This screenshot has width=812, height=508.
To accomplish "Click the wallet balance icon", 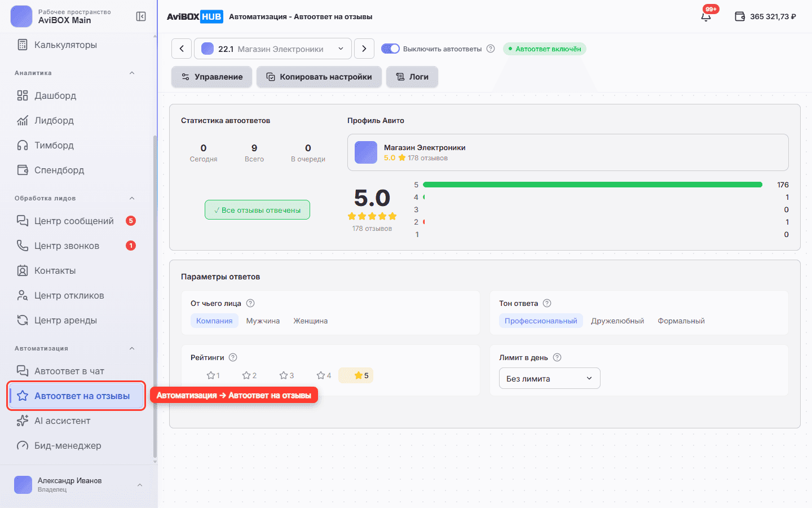I will click(x=740, y=16).
